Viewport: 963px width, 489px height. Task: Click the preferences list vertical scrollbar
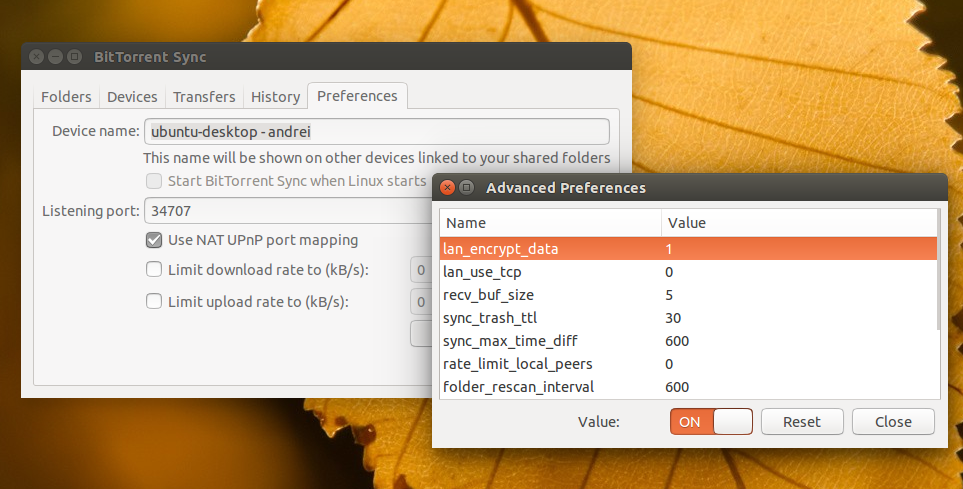click(x=938, y=270)
